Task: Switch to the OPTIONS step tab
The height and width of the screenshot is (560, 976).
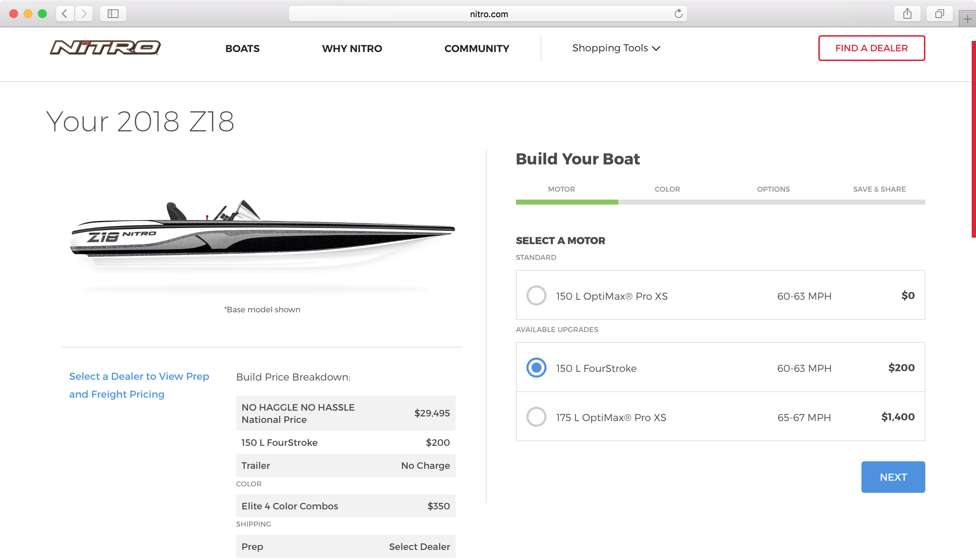Action: point(773,189)
